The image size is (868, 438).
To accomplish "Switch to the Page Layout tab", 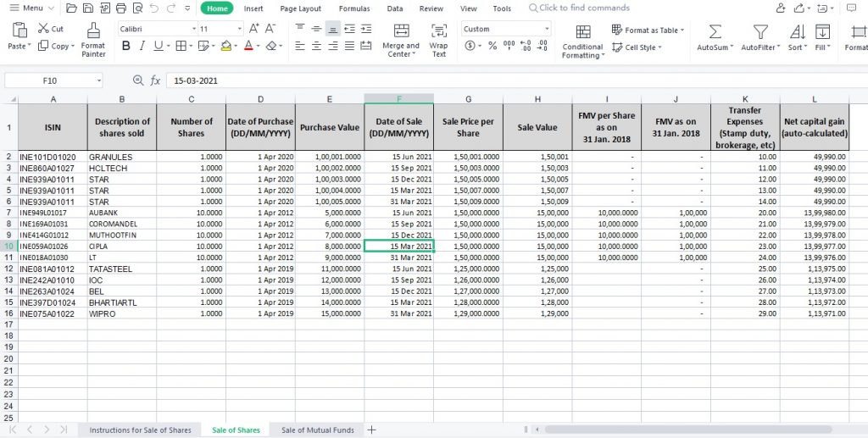I will pyautogui.click(x=301, y=8).
